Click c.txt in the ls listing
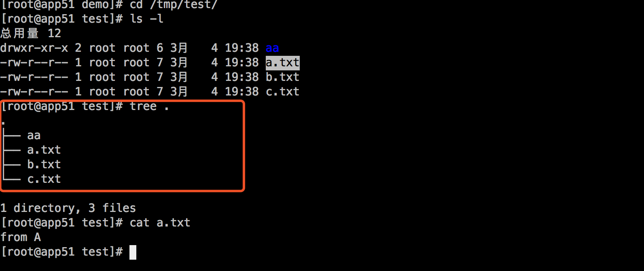 click(283, 91)
